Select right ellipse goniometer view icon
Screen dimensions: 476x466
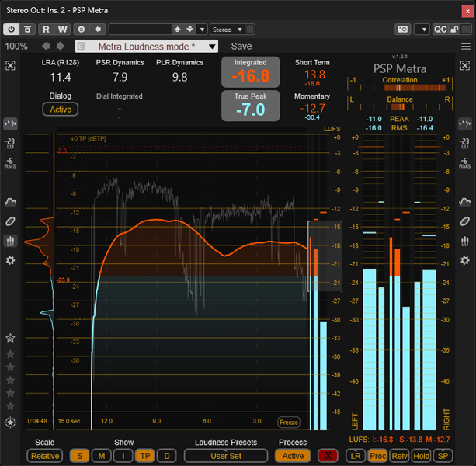465,221
